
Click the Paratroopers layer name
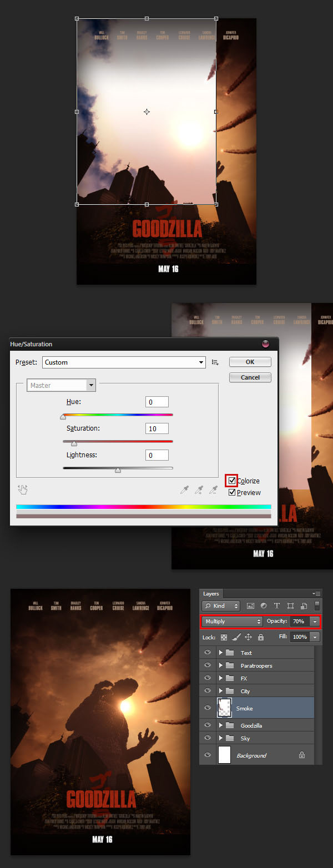256,665
